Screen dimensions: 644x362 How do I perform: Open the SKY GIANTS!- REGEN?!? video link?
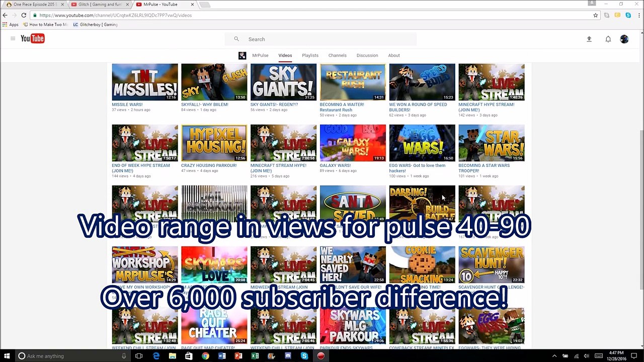coord(274,105)
